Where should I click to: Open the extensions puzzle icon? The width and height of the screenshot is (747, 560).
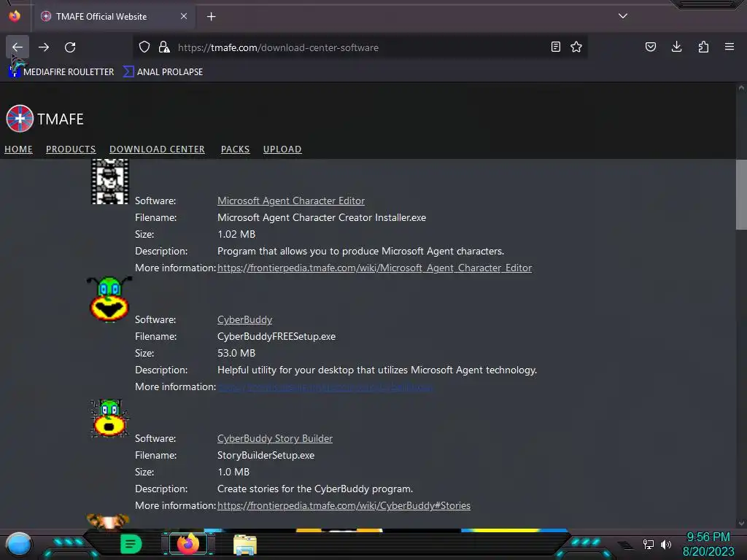pyautogui.click(x=703, y=47)
